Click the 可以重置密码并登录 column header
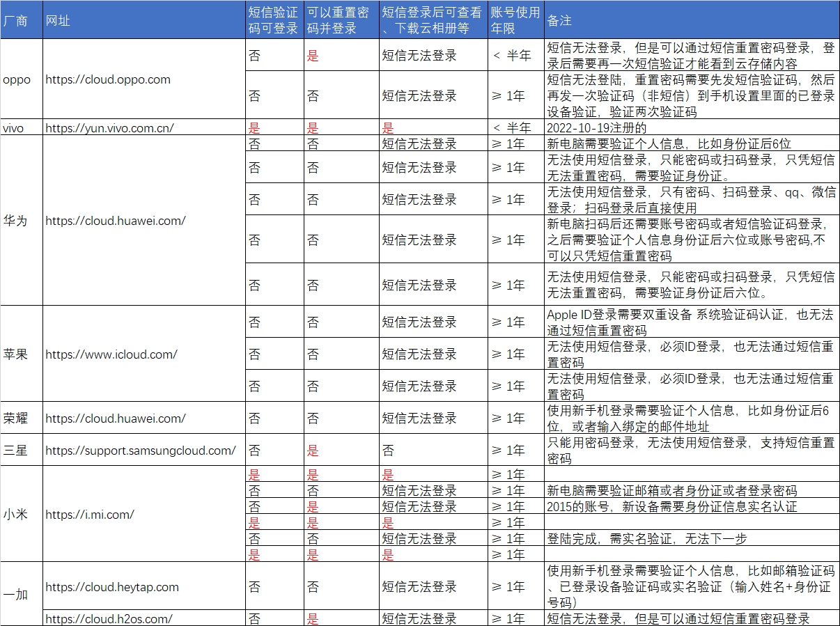Viewport: 840px width, 626px height. [x=341, y=20]
